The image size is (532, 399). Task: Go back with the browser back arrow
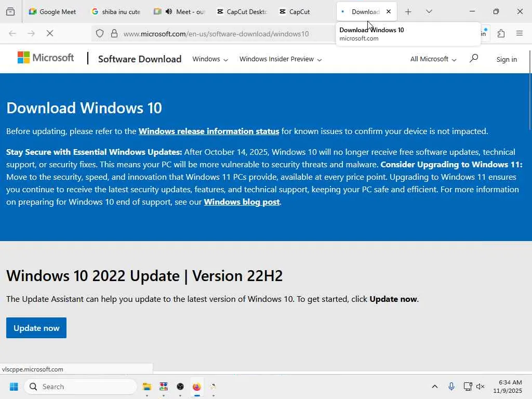click(12, 33)
